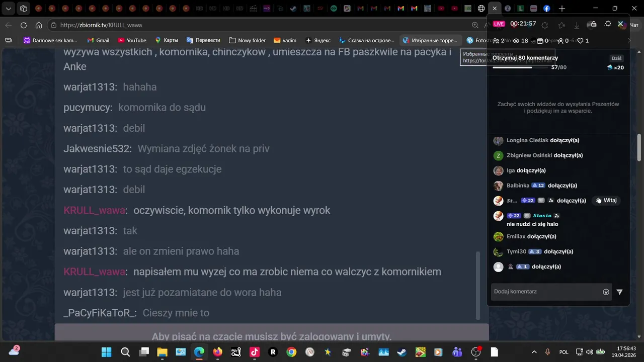Viewport: 644px width, 362px height.
Task: Click Tymi30's level 3 badge
Action: 535,251
